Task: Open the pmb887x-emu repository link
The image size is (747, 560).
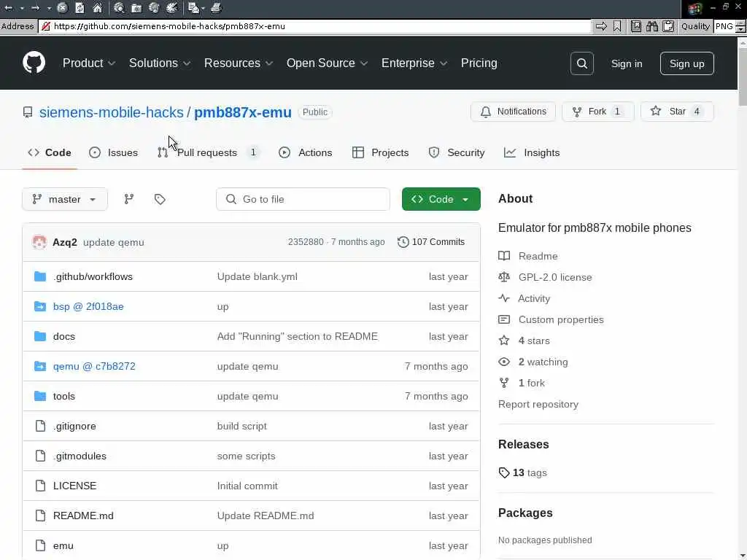Action: 242,112
